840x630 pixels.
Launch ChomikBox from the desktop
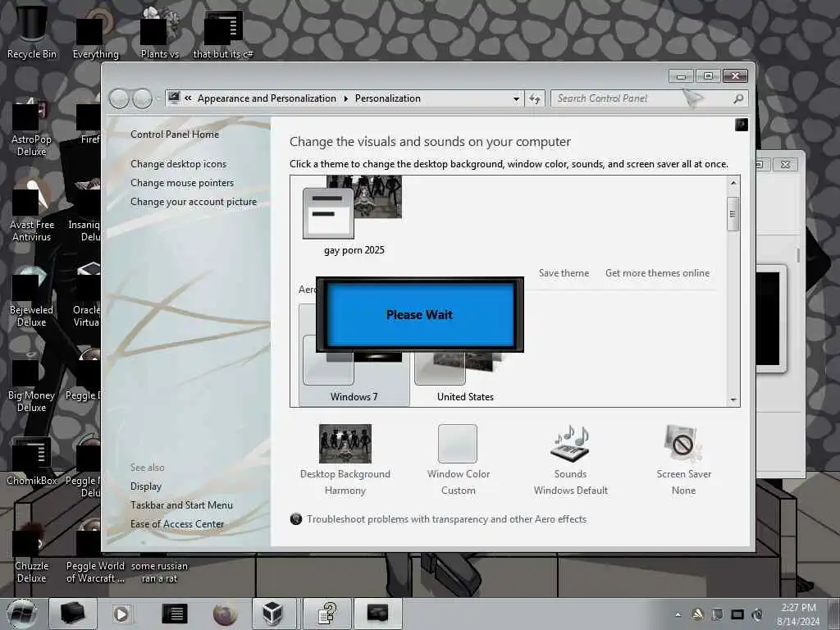[31, 461]
